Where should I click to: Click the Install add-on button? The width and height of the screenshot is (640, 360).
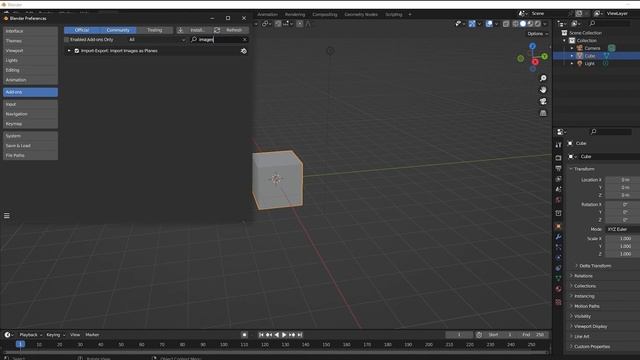click(x=193, y=30)
